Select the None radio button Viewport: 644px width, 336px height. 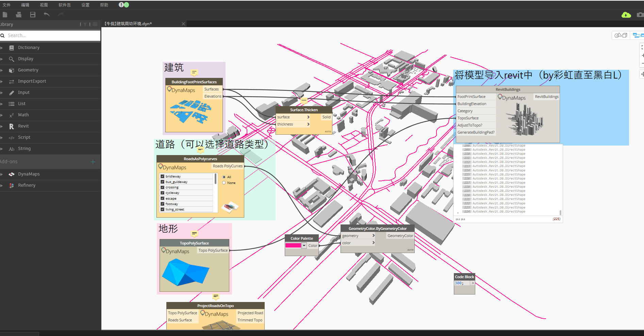[x=224, y=183]
